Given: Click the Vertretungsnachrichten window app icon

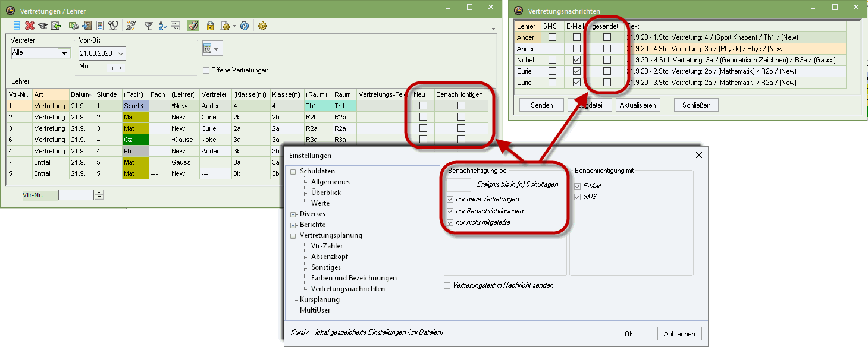Looking at the screenshot, I should pos(518,10).
